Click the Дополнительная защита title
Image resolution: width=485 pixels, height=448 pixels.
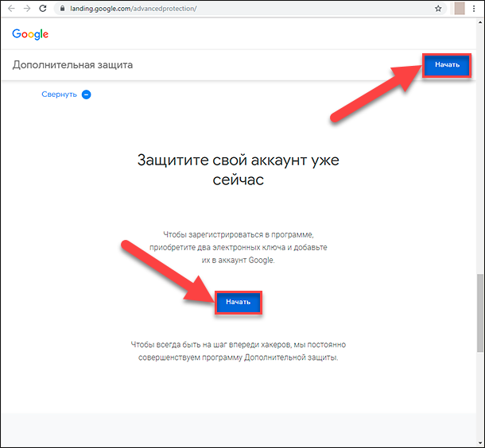[x=72, y=65]
